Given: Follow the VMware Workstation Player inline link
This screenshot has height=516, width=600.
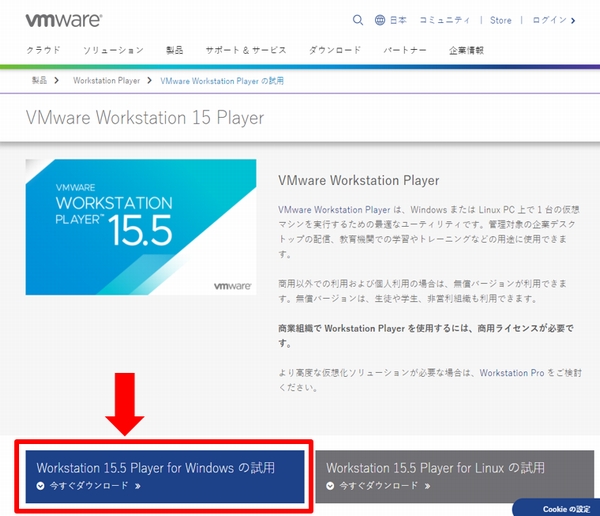Looking at the screenshot, I should click(334, 210).
